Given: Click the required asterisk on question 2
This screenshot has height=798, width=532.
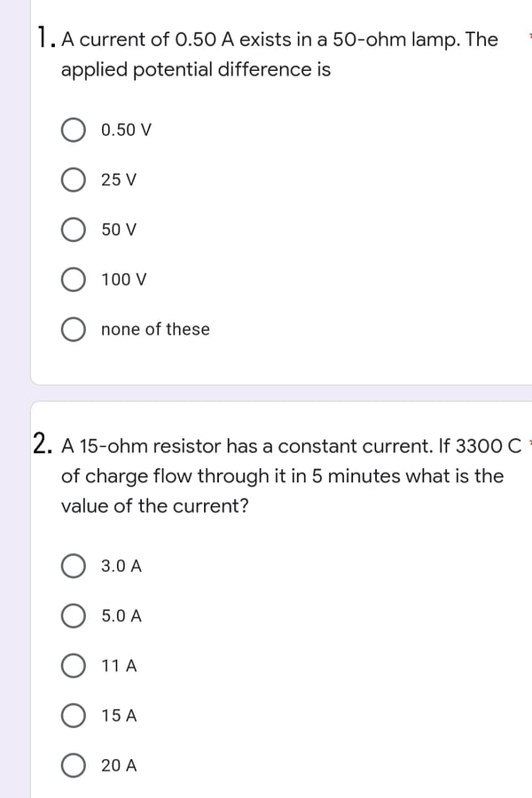Looking at the screenshot, I should pos(529,443).
